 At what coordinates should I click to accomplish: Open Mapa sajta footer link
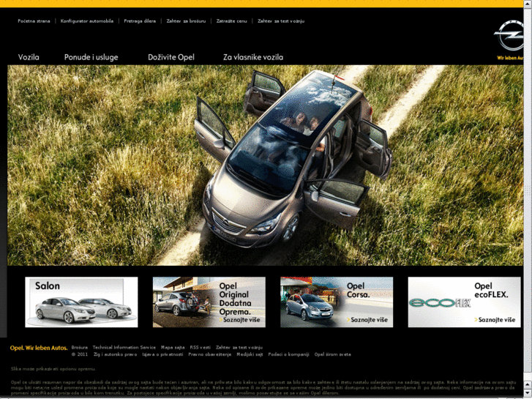point(173,347)
